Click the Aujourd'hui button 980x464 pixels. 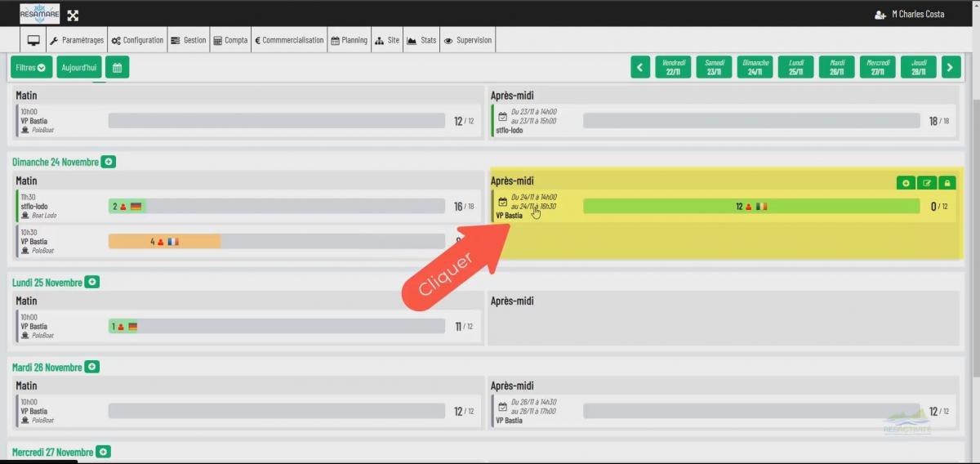(79, 67)
